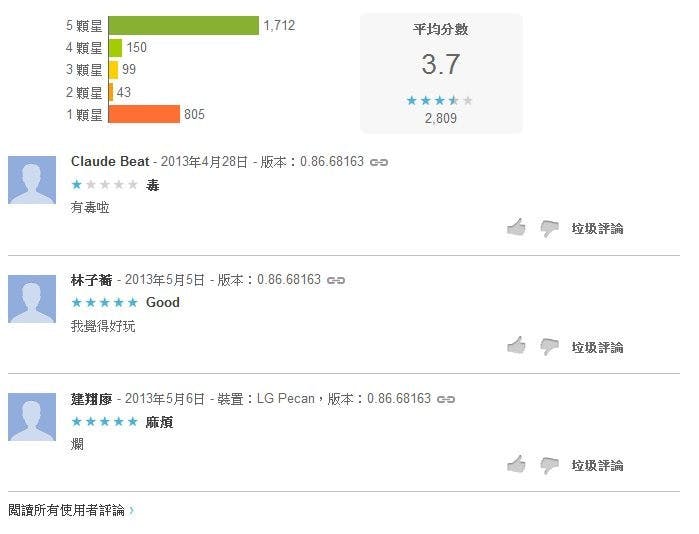The width and height of the screenshot is (699, 534).
Task: Click the orange 1 顆星 rating bar
Action: (143, 114)
